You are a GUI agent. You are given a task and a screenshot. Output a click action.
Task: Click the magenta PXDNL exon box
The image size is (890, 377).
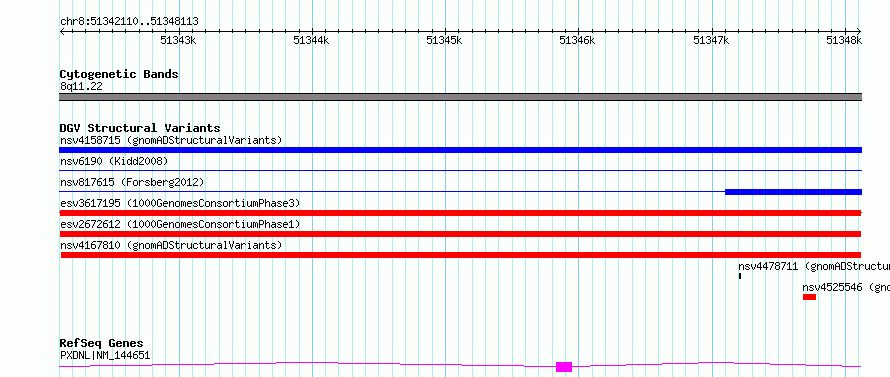tap(564, 367)
